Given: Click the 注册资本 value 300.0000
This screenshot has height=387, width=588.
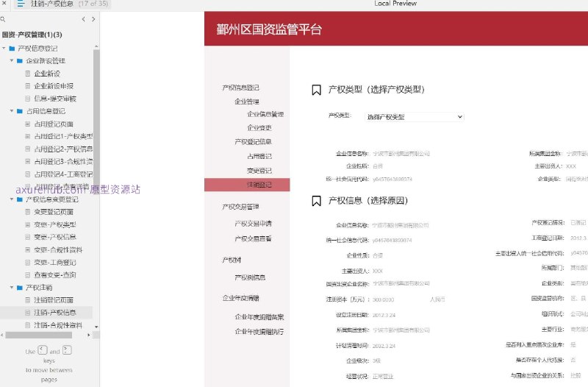Looking at the screenshot, I should [x=383, y=299].
